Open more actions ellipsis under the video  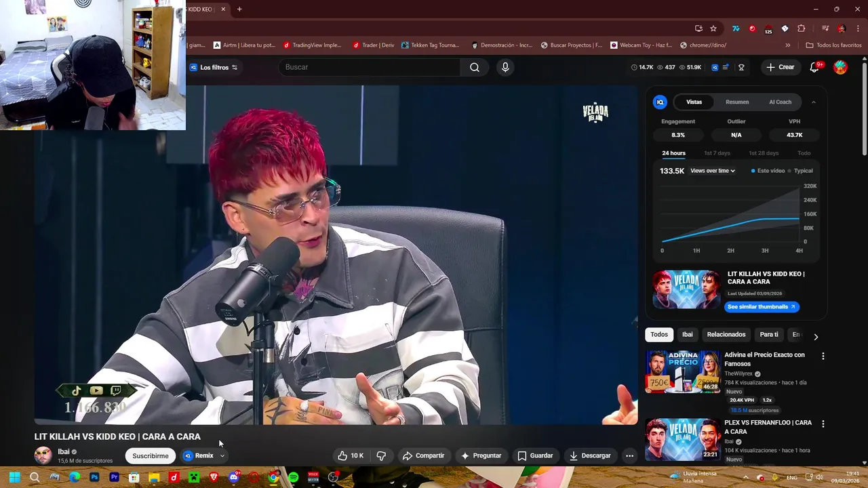(629, 455)
